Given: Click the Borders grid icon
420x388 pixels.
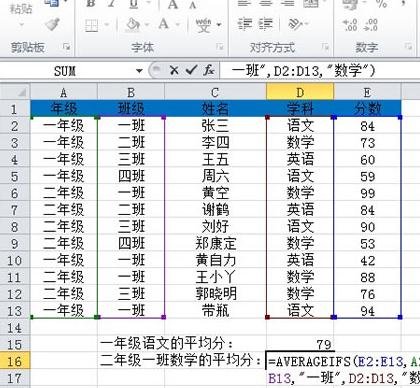Looking at the screenshot, I should click(91, 25).
